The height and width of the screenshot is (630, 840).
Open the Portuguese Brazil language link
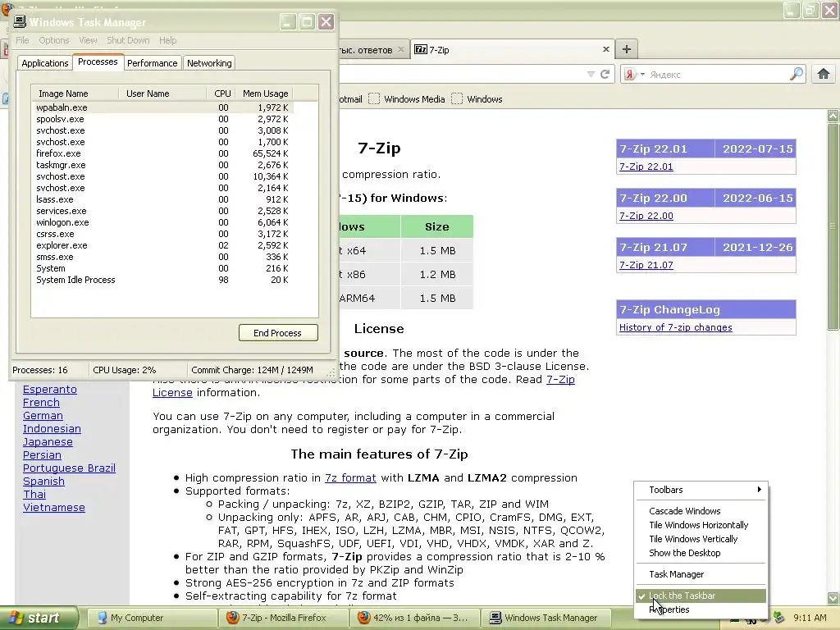(69, 468)
